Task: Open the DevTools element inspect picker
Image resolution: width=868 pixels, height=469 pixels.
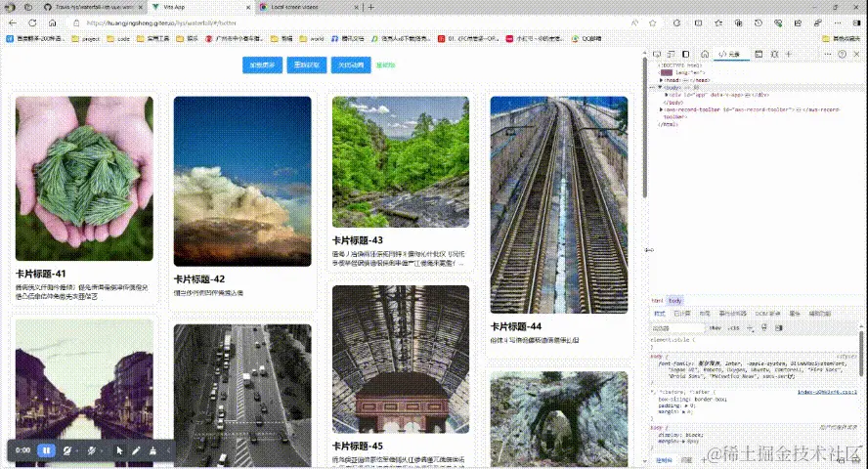Action: click(657, 54)
